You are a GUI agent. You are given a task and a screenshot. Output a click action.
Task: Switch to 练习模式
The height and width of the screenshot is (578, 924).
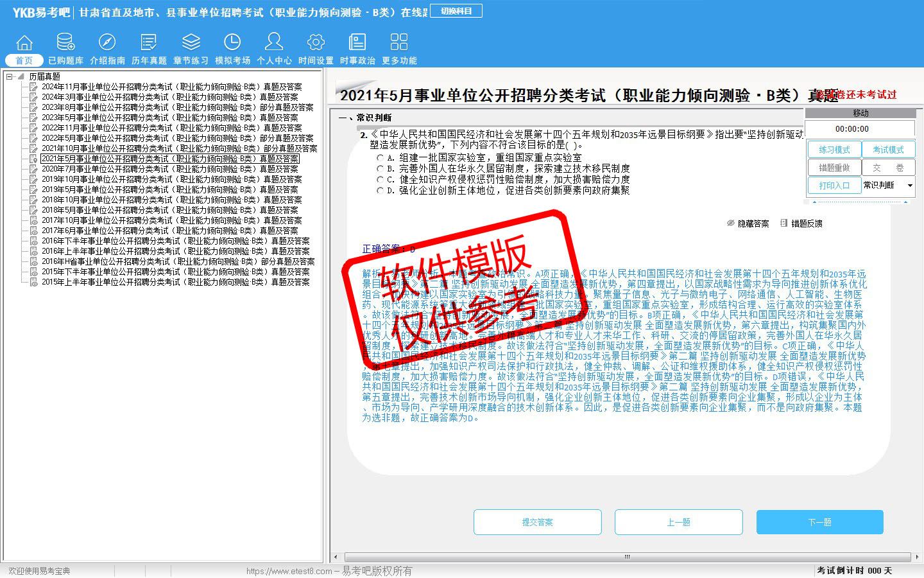click(834, 149)
